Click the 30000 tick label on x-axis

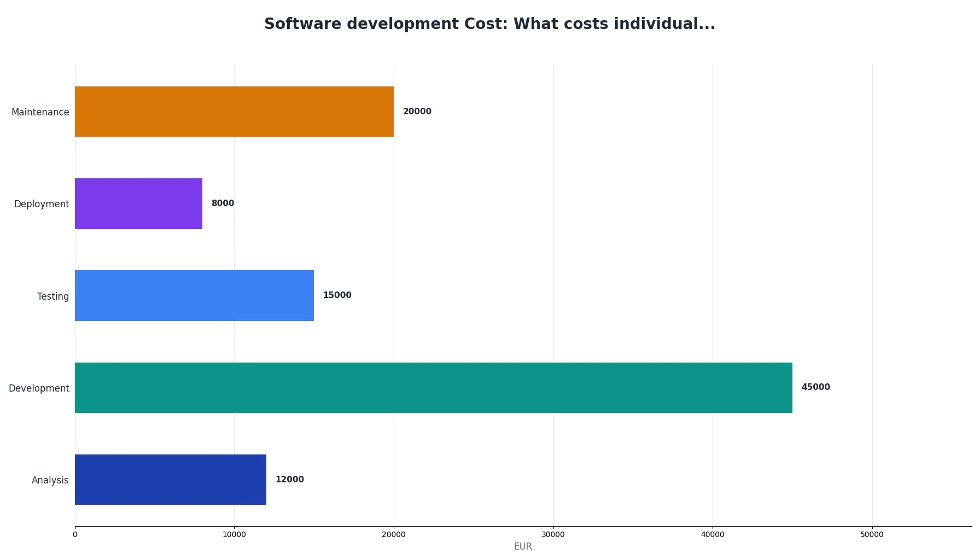click(553, 535)
